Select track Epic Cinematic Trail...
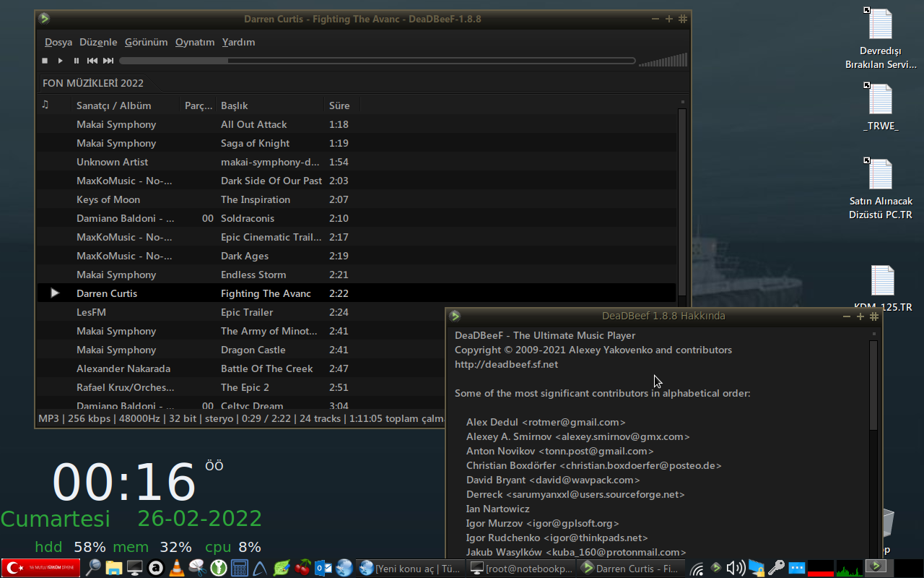The width and height of the screenshot is (924, 578). tap(357, 237)
